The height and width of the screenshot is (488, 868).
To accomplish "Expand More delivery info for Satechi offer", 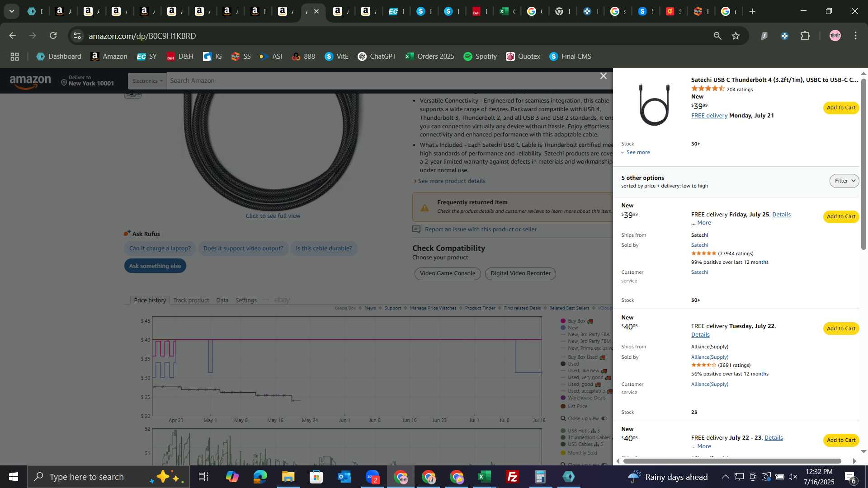I will [x=704, y=223].
